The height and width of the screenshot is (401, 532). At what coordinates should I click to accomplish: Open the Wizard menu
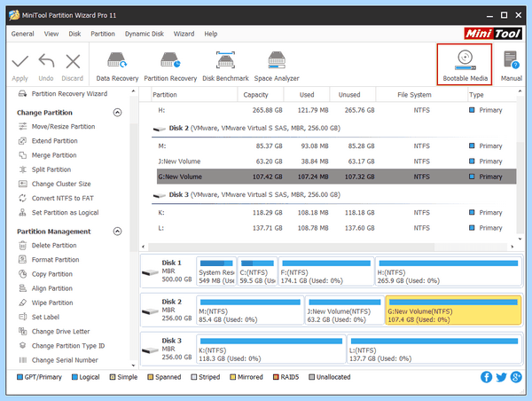pos(184,34)
